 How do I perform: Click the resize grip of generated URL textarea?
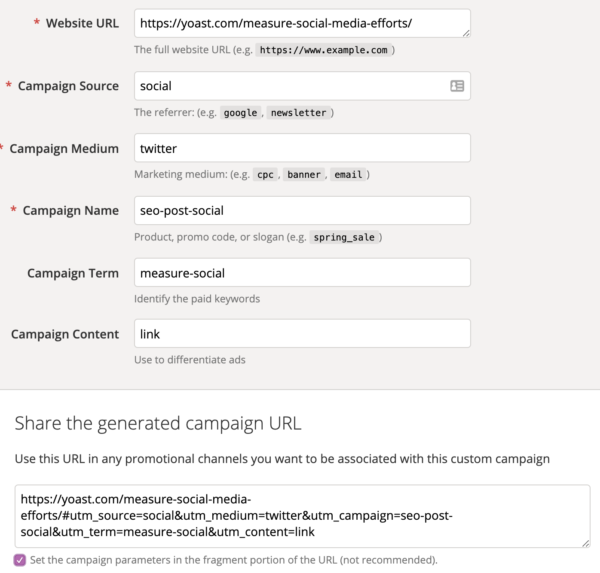coord(585,542)
